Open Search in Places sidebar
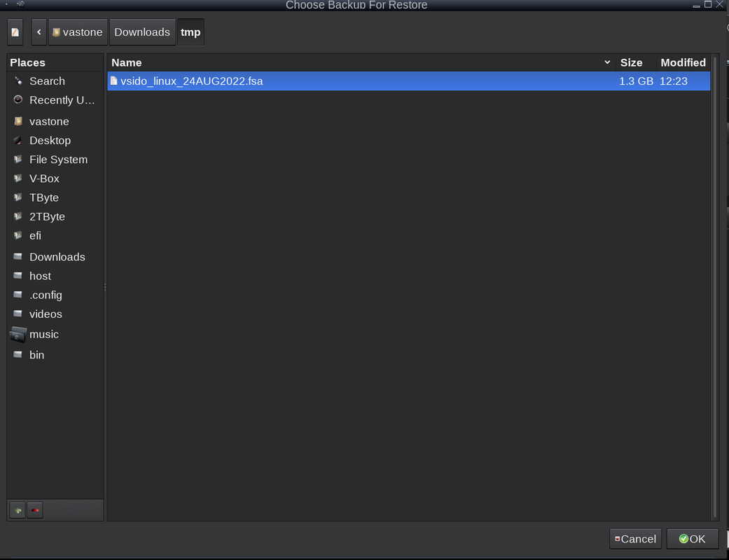Screen dimensions: 729x560 55,81
